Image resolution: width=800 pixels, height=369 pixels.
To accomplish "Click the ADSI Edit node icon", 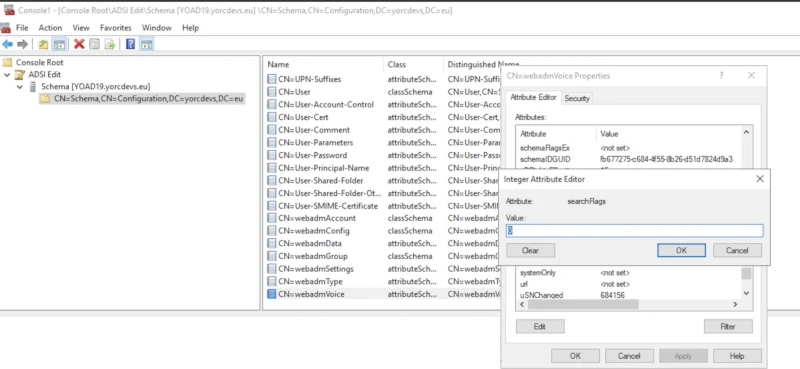I will pyautogui.click(x=20, y=75).
